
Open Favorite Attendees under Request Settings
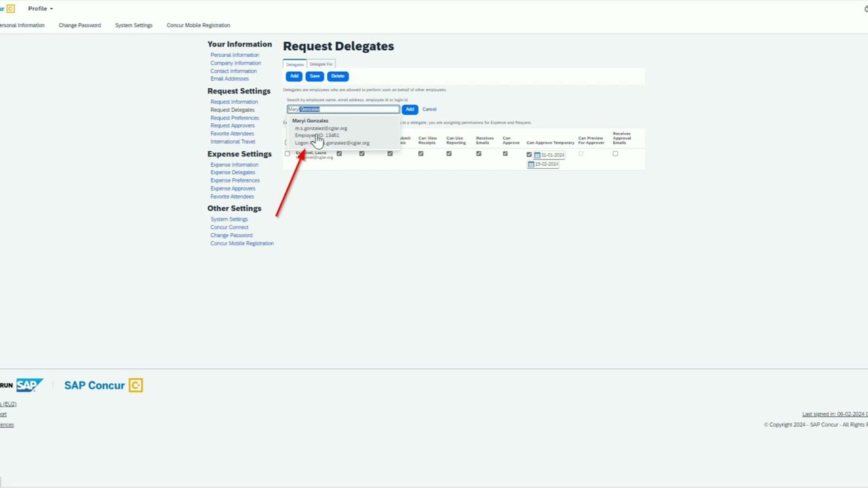coord(232,134)
